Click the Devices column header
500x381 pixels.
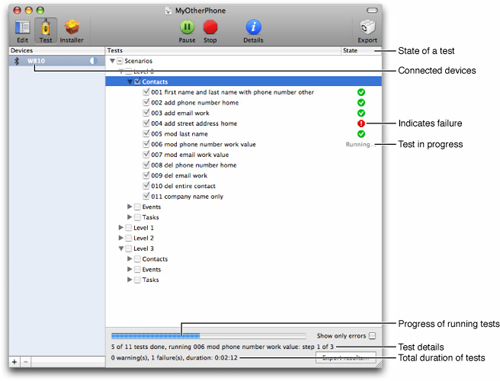point(57,51)
